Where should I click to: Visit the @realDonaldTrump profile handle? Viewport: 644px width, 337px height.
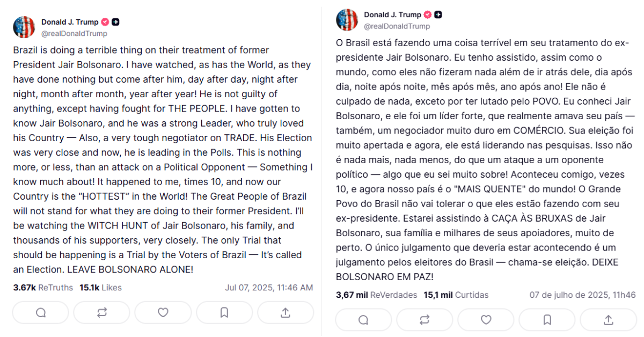tap(75, 33)
